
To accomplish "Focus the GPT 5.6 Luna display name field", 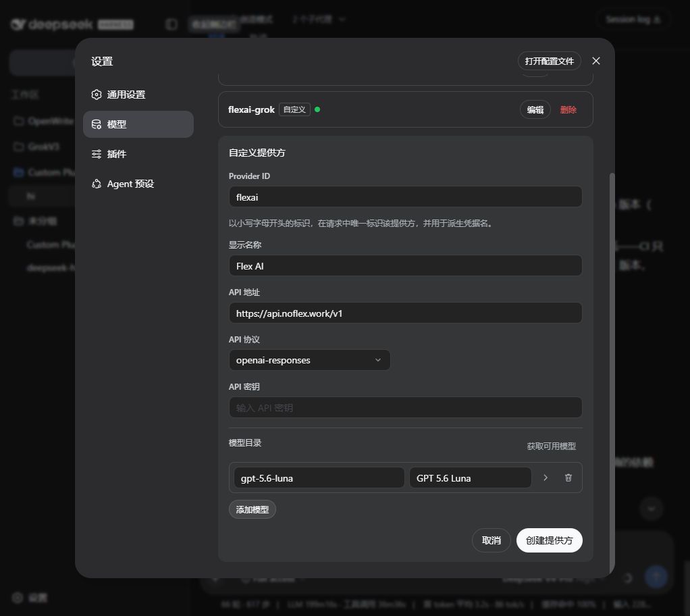I will pos(470,478).
